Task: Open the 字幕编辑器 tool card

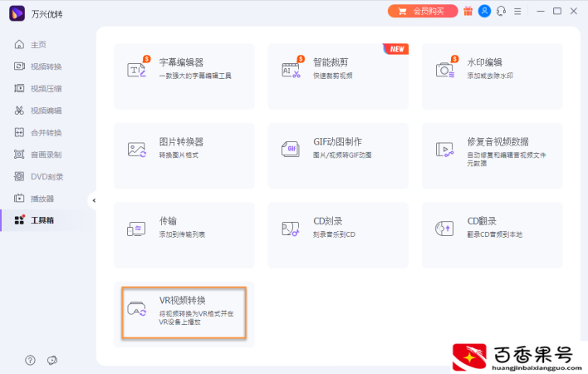Action: tap(184, 76)
